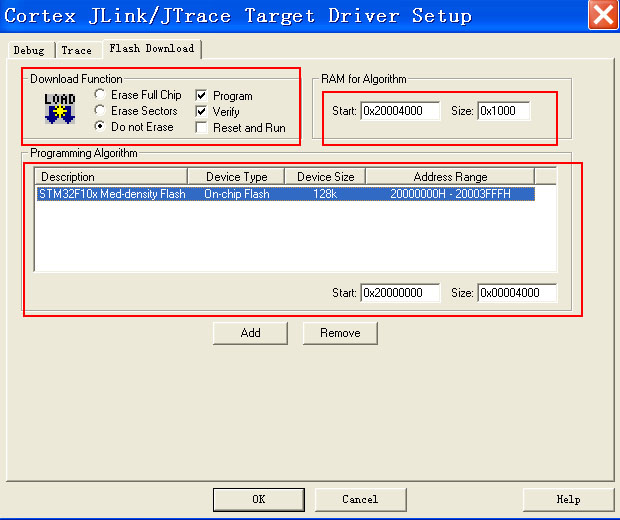Switch to the Debug tab
Screen dimensions: 620x520
point(29,50)
